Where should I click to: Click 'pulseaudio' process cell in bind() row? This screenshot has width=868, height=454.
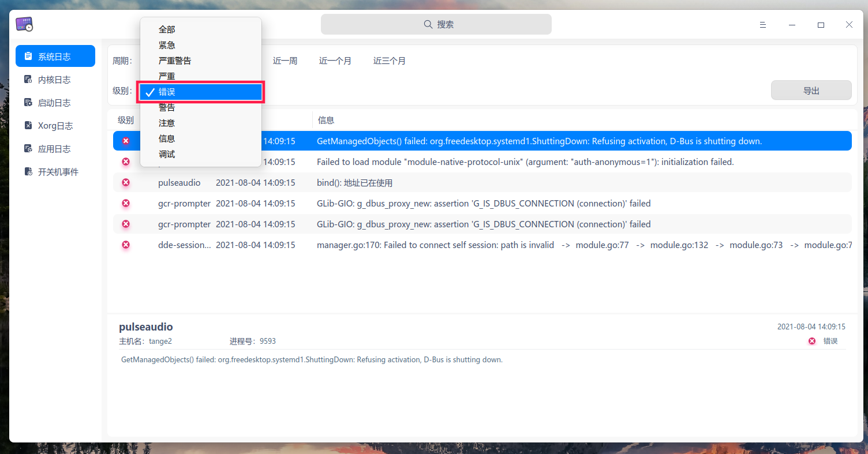[x=179, y=183]
